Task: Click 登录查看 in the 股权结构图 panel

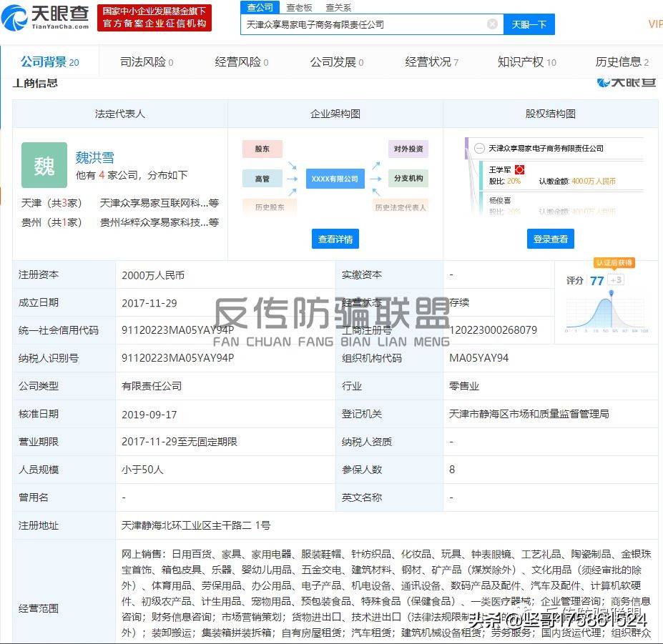Action: [550, 239]
